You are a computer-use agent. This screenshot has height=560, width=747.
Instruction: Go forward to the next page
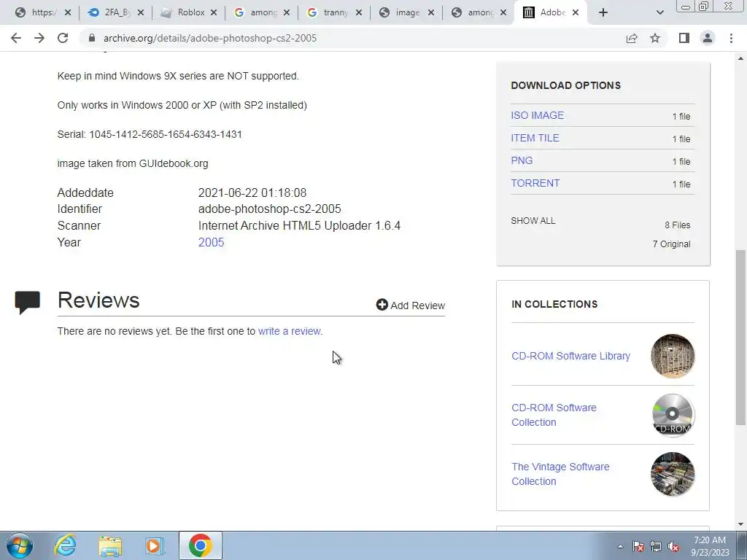pyautogui.click(x=39, y=38)
